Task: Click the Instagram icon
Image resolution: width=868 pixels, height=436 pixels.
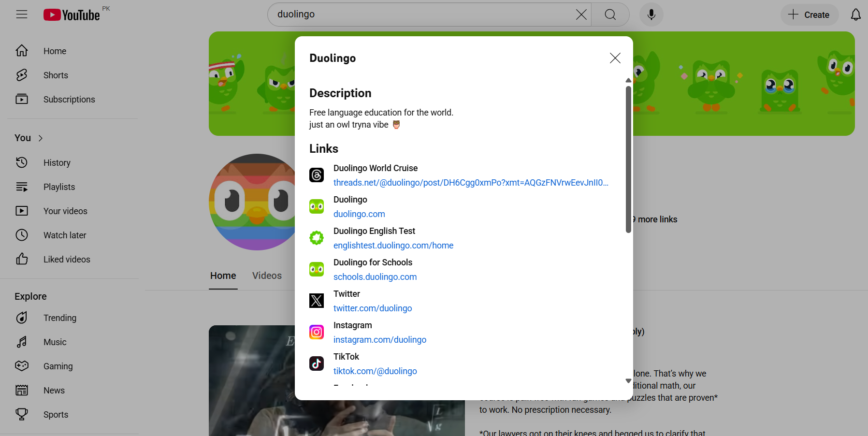Action: click(x=317, y=332)
